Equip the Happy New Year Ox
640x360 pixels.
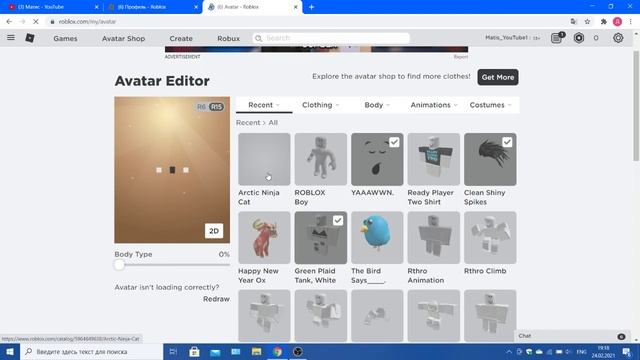pos(264,238)
